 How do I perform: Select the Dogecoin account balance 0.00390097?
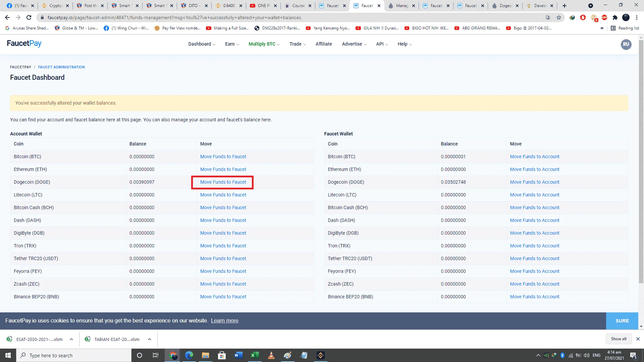pos(142,182)
